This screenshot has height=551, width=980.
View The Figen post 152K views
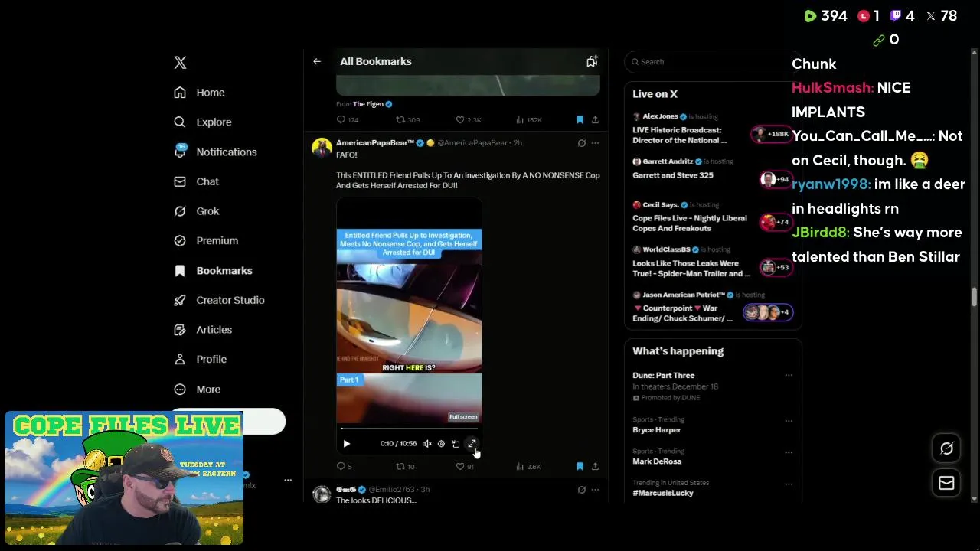(x=529, y=120)
